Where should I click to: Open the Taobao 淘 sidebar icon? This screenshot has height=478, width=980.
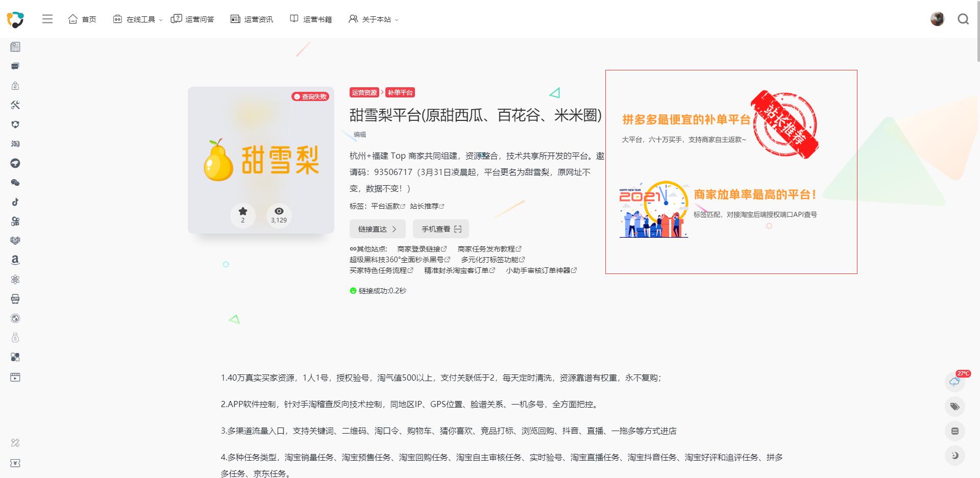coord(15,144)
